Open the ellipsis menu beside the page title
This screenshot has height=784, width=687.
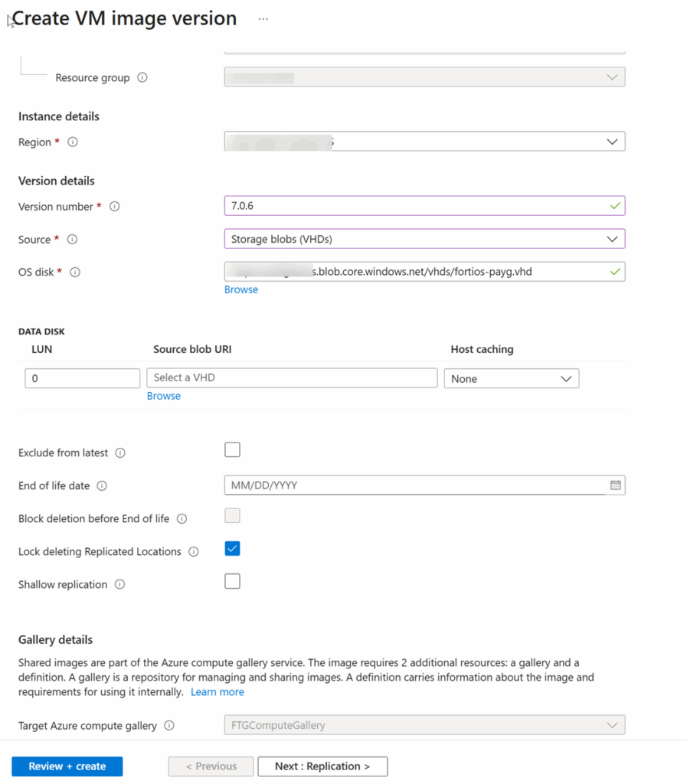[x=263, y=18]
